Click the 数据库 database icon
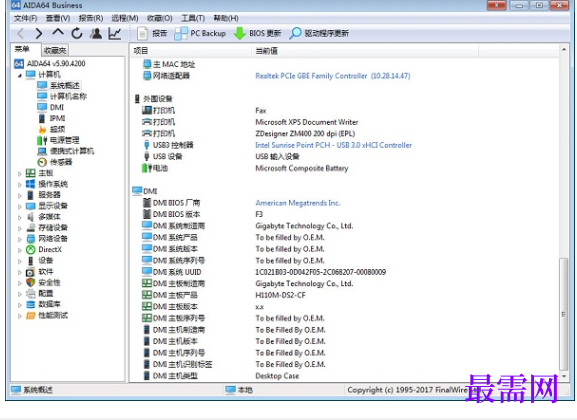Screen dimensions: 577x420 click(x=31, y=304)
